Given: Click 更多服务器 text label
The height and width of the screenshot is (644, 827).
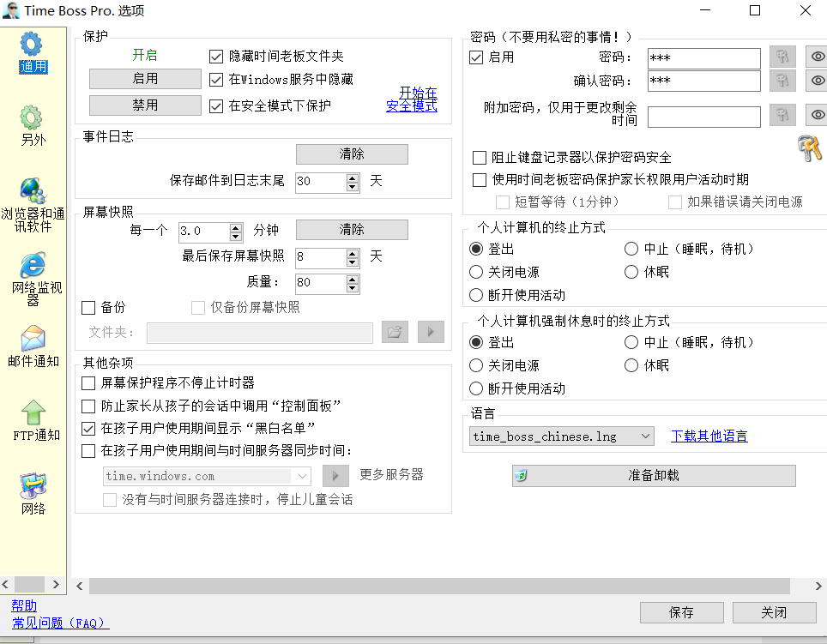Looking at the screenshot, I should click(391, 474).
